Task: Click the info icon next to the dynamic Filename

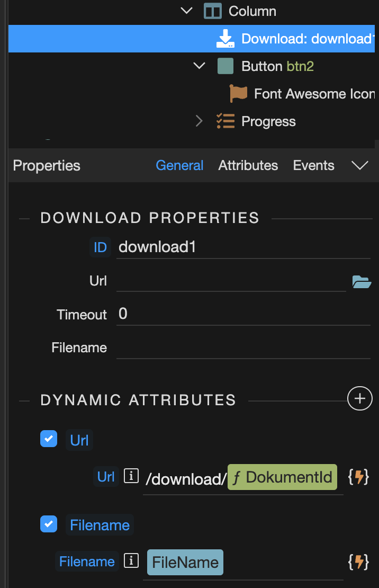Action: pyautogui.click(x=131, y=561)
